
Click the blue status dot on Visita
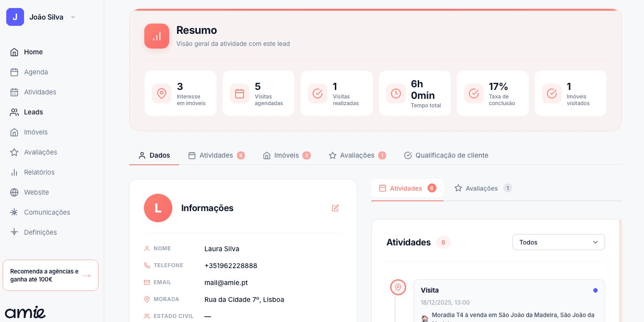pyautogui.click(x=595, y=290)
